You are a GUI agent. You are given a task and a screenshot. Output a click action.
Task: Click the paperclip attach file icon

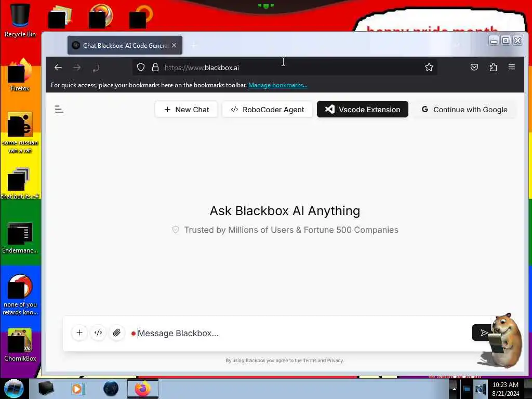117,332
